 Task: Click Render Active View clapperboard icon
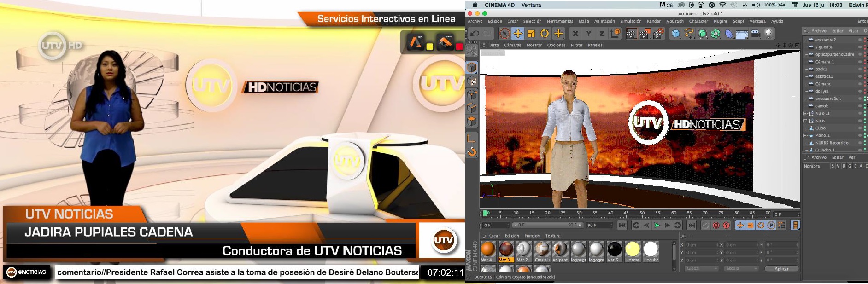[x=632, y=33]
